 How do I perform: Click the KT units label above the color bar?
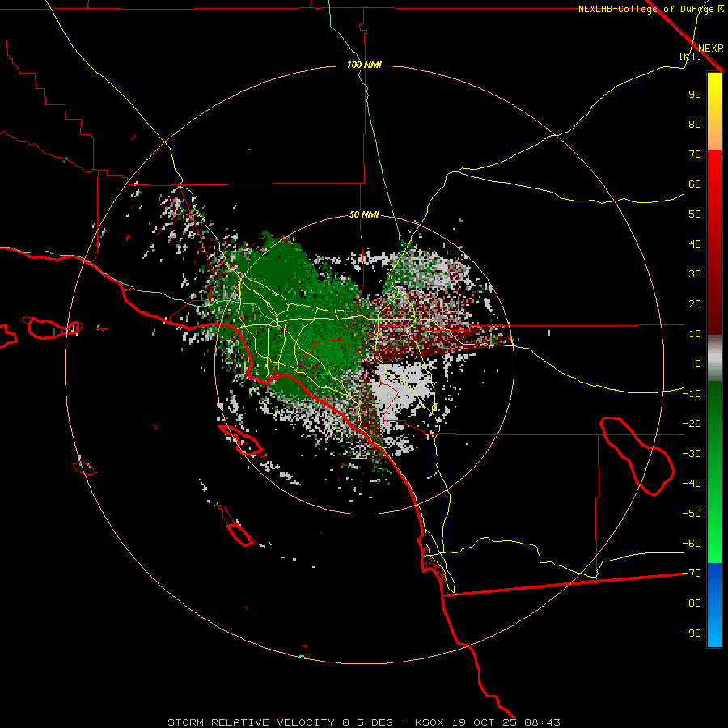pyautogui.click(x=691, y=57)
